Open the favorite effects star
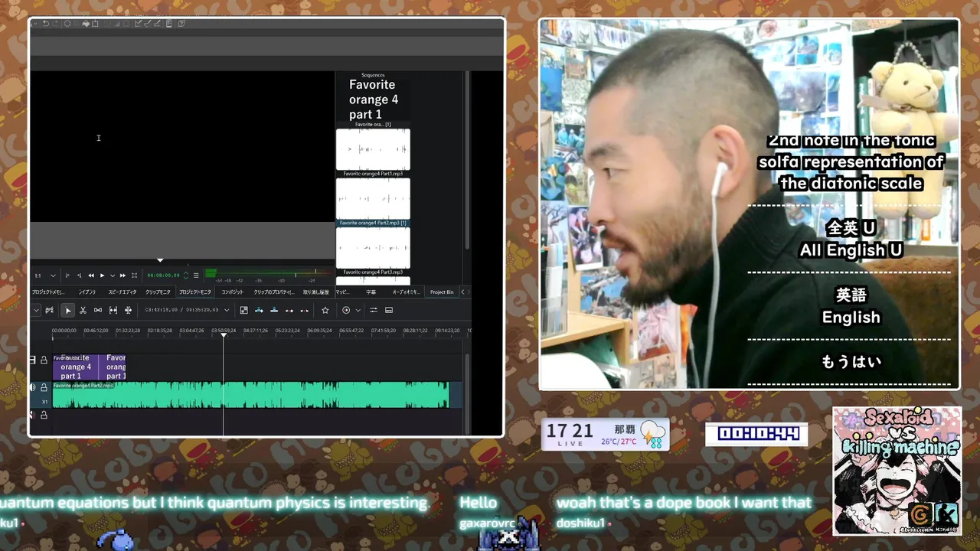980x551 pixels. pos(325,310)
